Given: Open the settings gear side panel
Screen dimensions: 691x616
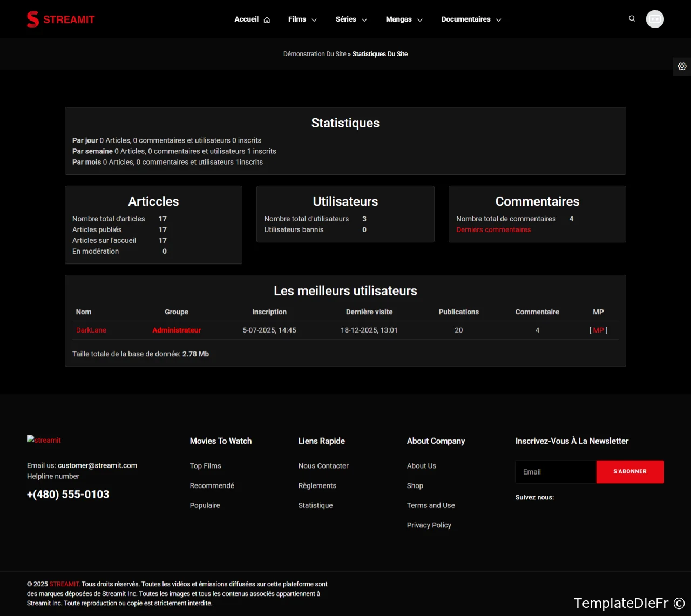Looking at the screenshot, I should pos(682,66).
